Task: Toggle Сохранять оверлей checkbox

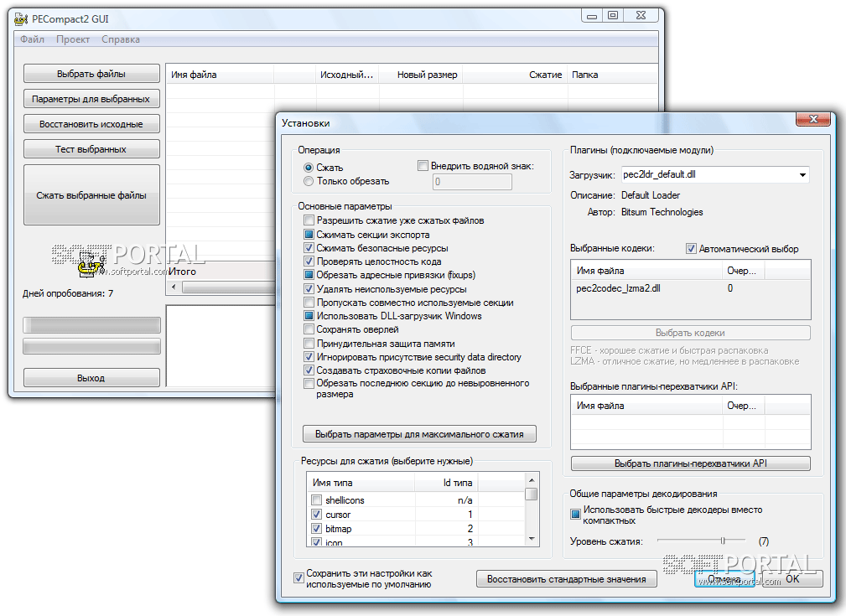Action: pos(309,329)
